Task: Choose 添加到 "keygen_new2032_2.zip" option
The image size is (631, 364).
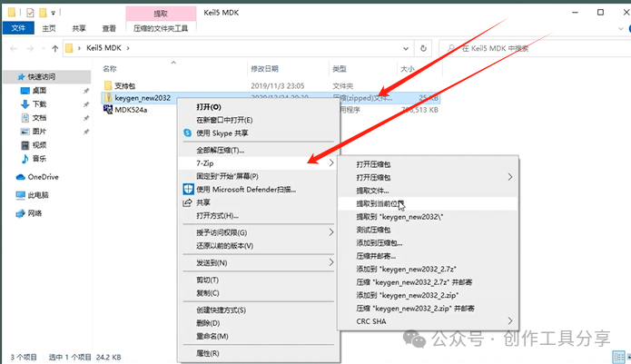Action: [428, 295]
